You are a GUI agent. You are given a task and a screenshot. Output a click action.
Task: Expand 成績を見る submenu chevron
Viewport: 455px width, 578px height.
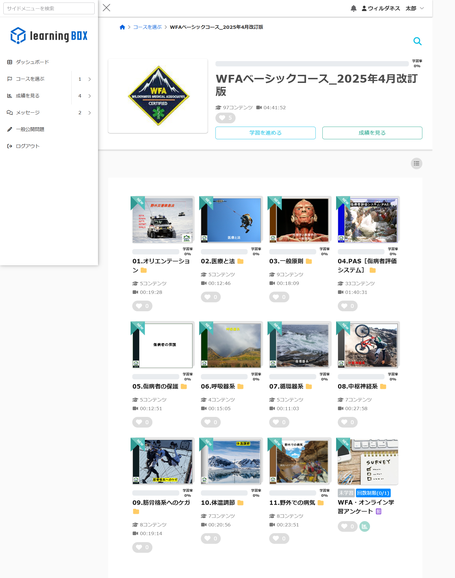point(89,96)
